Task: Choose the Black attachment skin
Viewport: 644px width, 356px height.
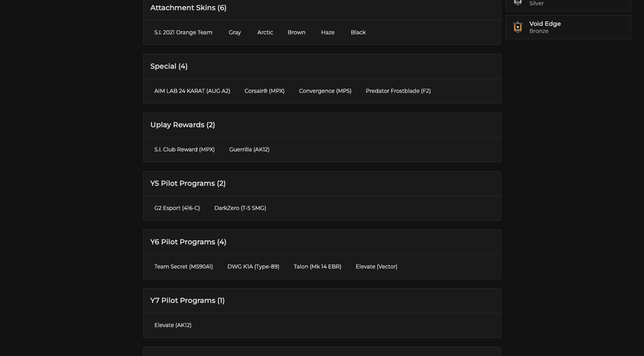Action: pyautogui.click(x=358, y=33)
